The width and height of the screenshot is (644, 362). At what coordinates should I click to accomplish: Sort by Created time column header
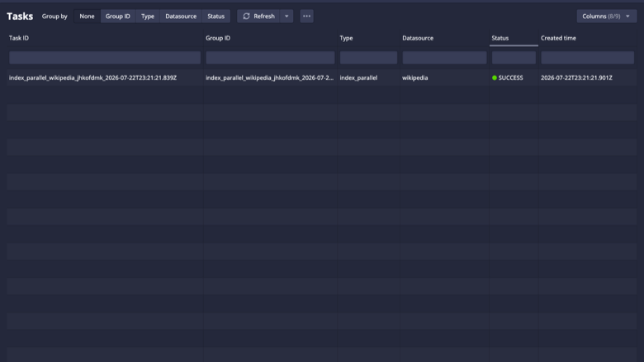558,38
